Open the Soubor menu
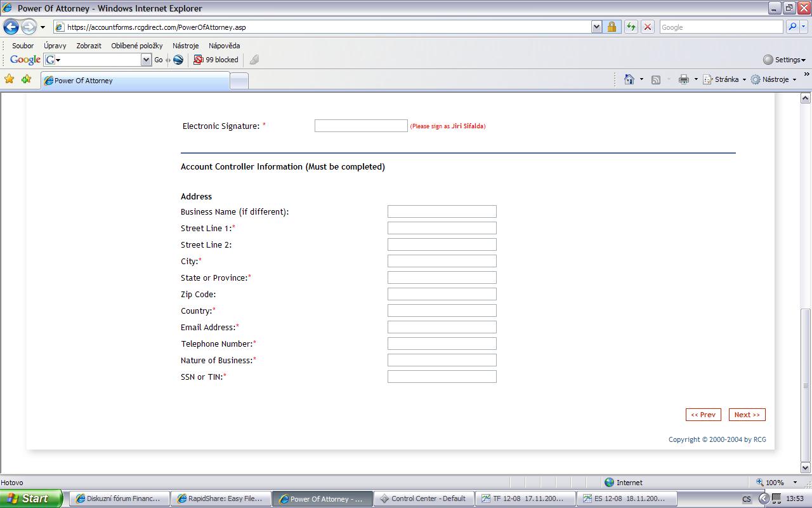Viewport: 812px width, 508px height. point(23,46)
